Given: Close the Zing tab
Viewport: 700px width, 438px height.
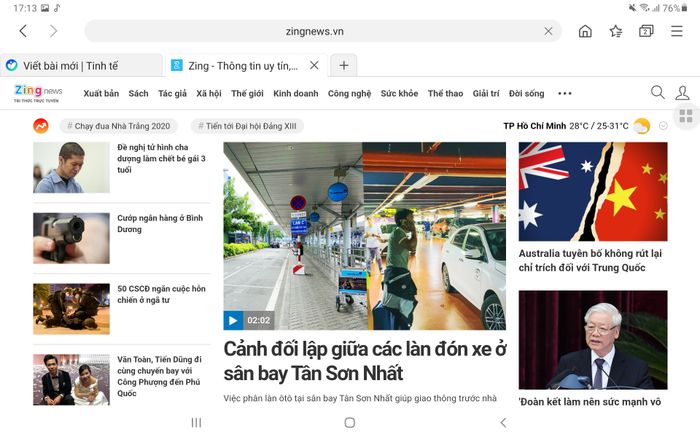Looking at the screenshot, I should [314, 65].
